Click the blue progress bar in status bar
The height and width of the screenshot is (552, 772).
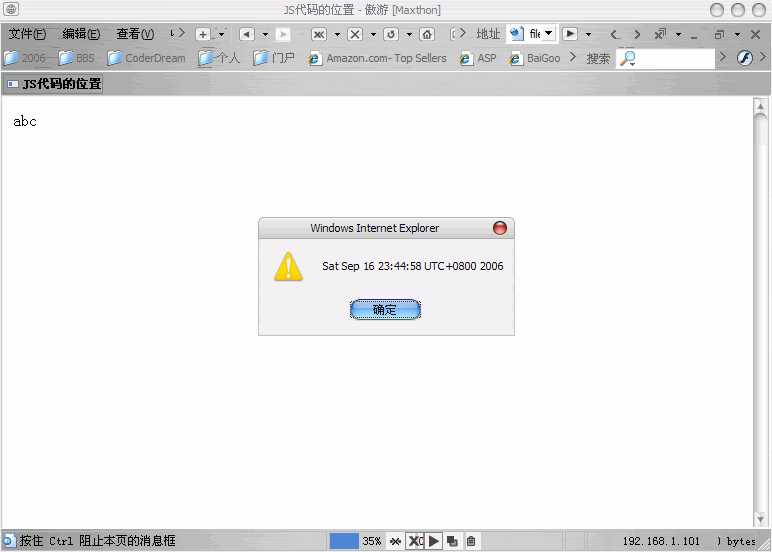344,541
